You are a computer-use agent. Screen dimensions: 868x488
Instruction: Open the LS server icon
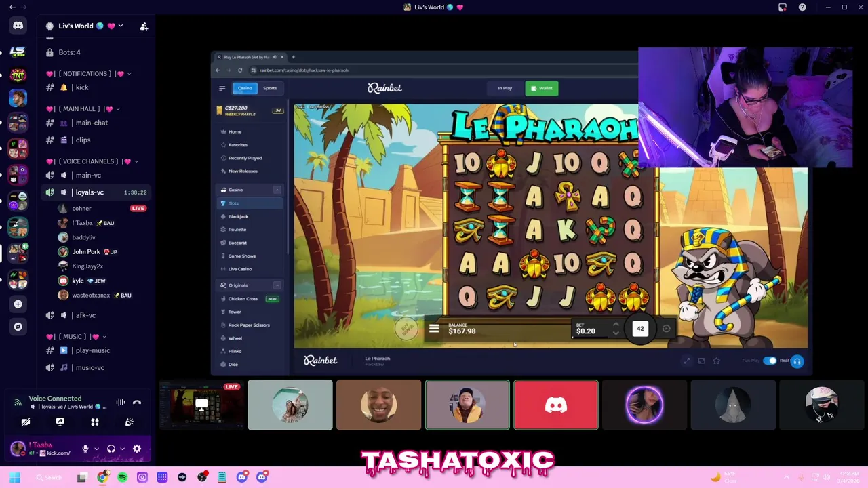click(18, 52)
